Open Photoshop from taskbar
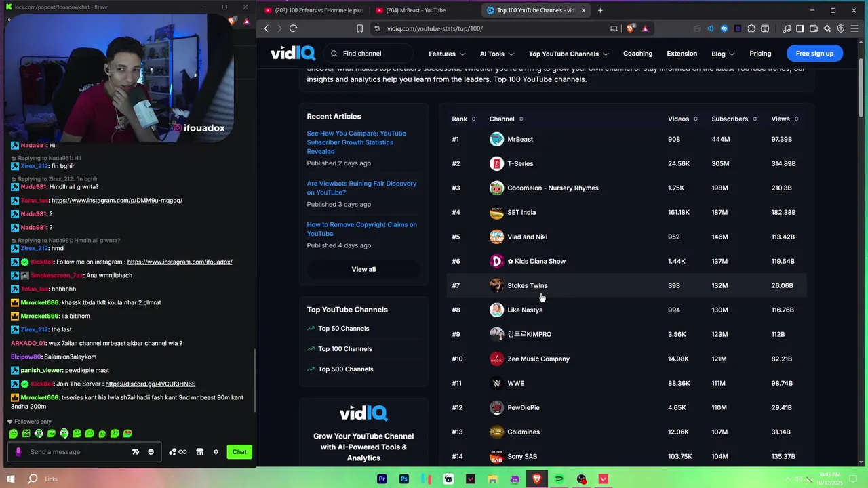This screenshot has width=868, height=488. point(404,479)
